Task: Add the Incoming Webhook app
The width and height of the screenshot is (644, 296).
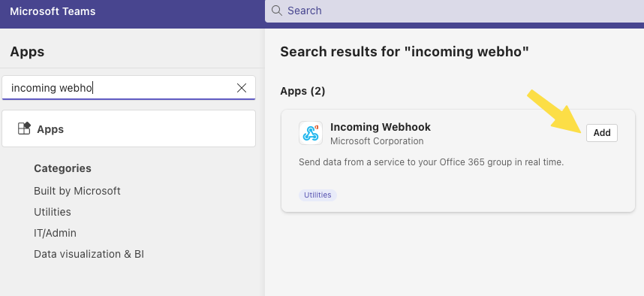Action: coord(602,133)
